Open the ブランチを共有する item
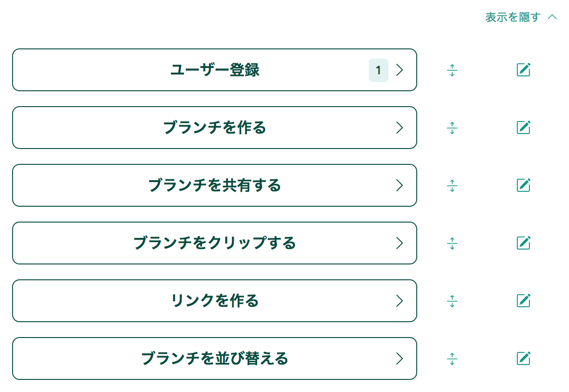The width and height of the screenshot is (569, 392). click(214, 185)
